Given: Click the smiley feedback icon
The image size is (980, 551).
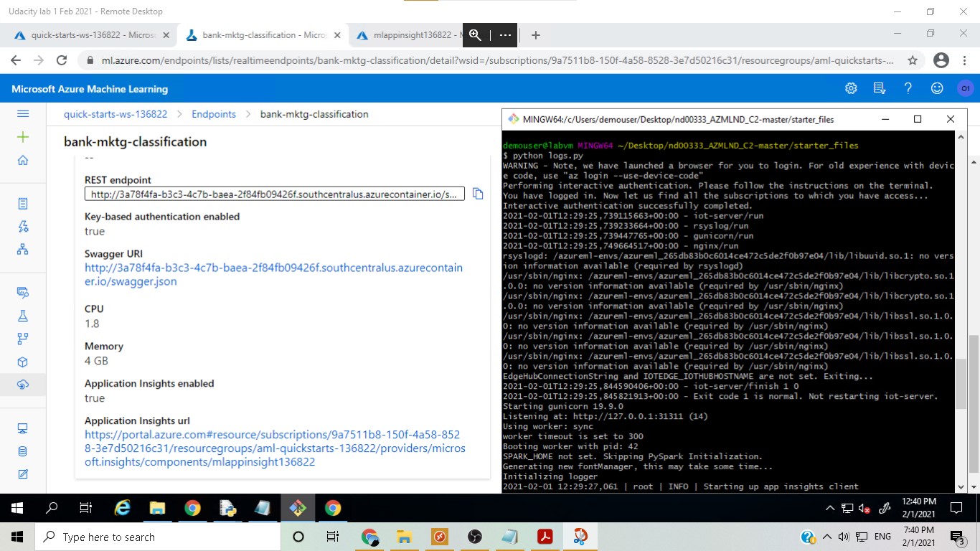Looking at the screenshot, I should pyautogui.click(x=937, y=88).
